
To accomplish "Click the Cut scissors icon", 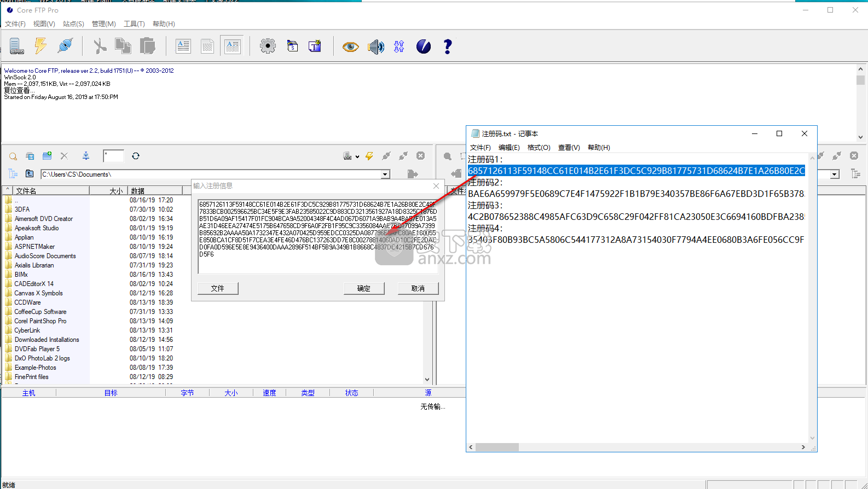I will point(100,46).
